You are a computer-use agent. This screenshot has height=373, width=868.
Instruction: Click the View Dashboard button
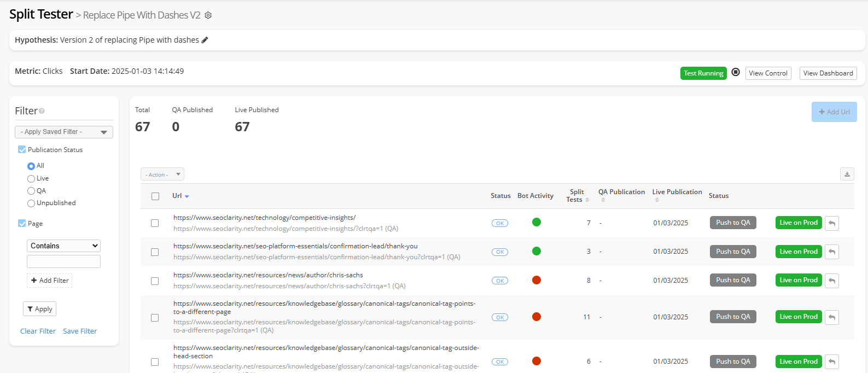coord(828,73)
